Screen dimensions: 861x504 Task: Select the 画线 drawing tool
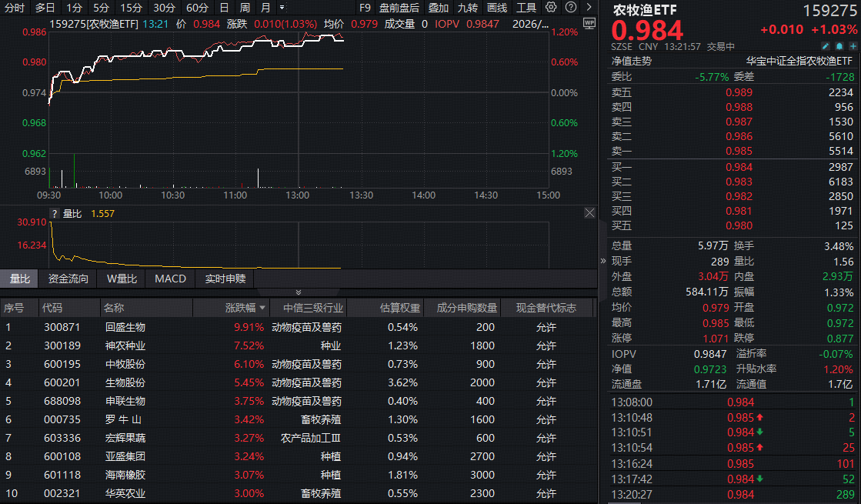point(496,7)
